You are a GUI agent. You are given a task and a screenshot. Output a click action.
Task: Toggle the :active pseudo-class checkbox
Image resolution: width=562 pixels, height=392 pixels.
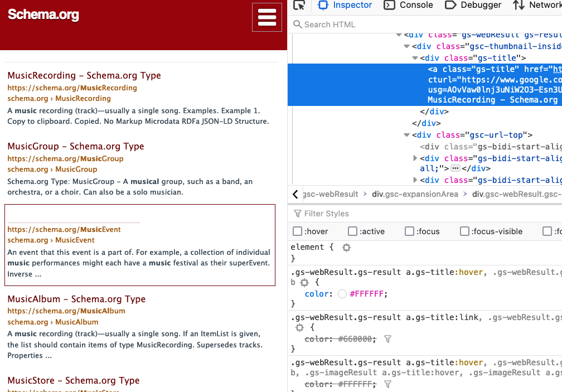click(353, 231)
